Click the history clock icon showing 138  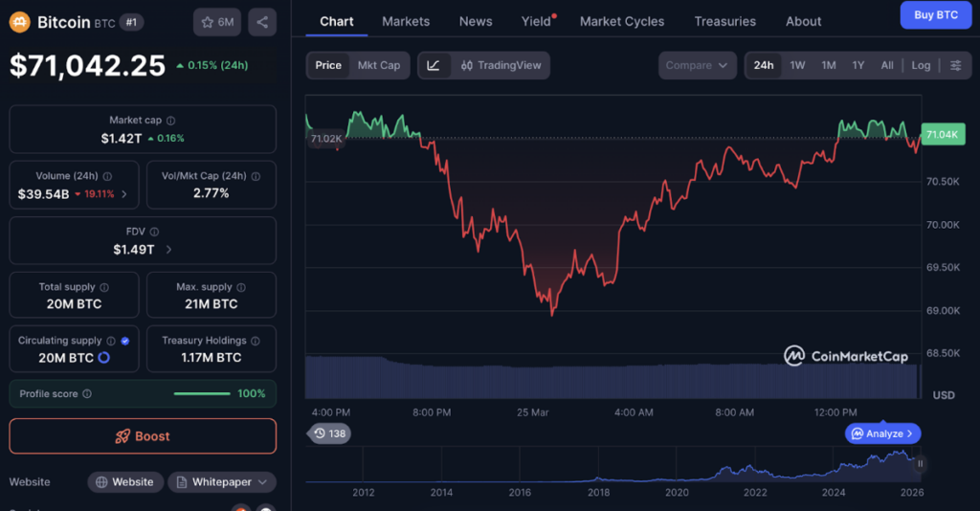pyautogui.click(x=329, y=433)
